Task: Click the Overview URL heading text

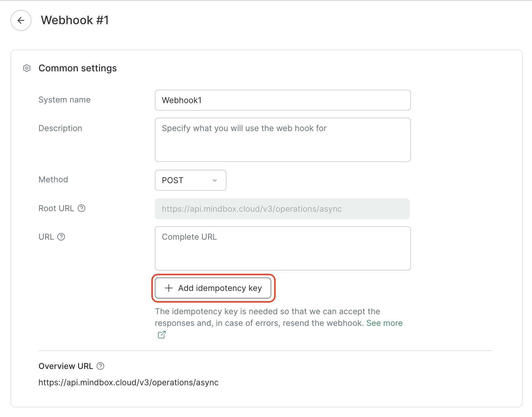Action: pos(66,366)
